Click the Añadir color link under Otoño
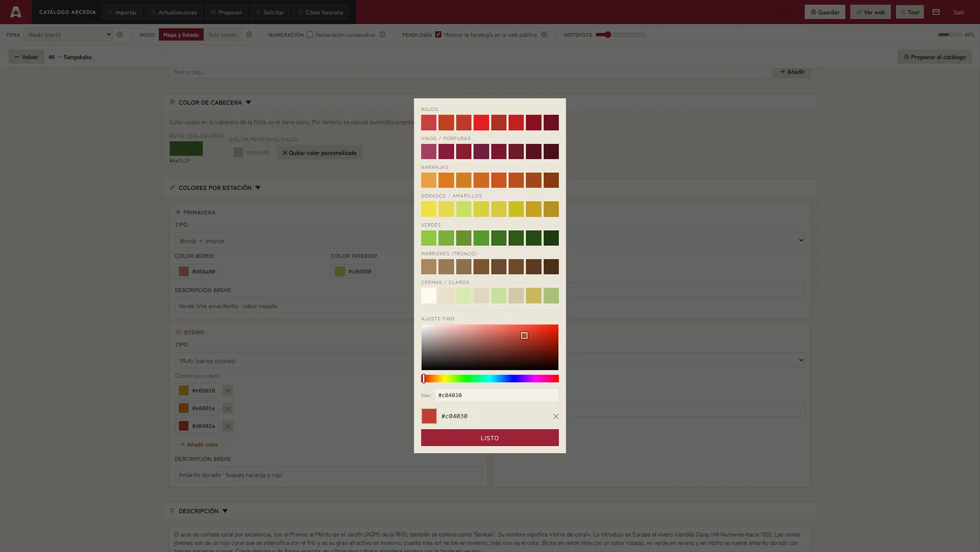Viewport: 980px width, 552px height. (199, 444)
